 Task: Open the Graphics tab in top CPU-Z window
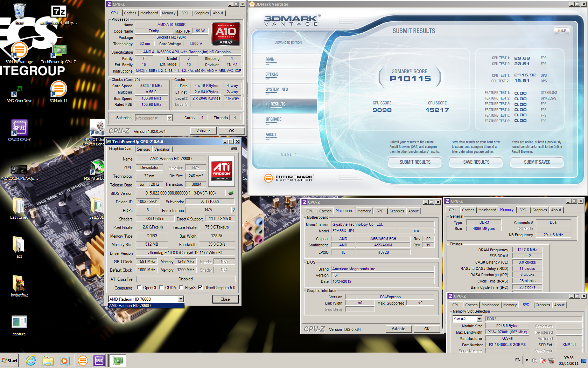[x=202, y=13]
